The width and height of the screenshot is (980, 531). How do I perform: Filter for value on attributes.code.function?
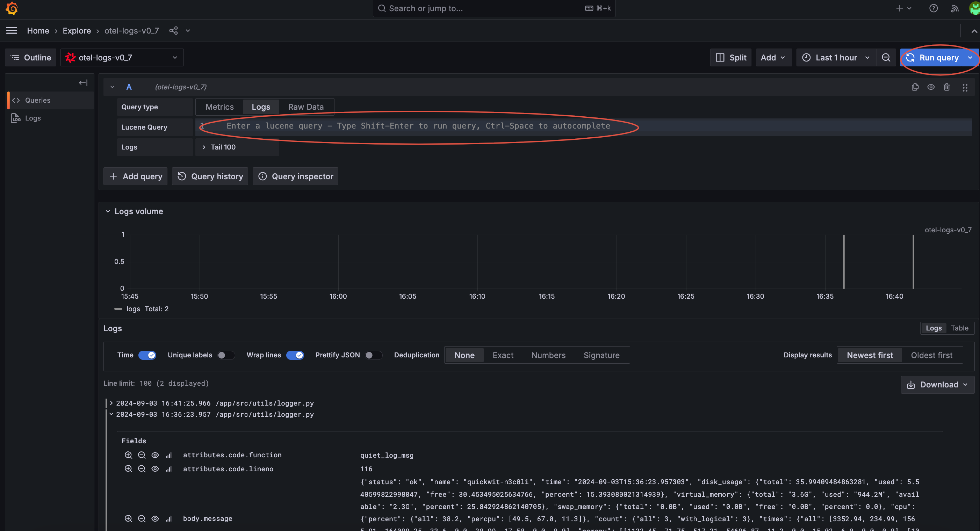pos(128,455)
